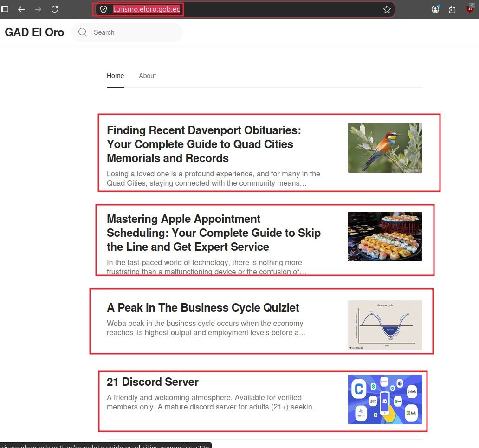Click the browser forward arrow
Image resolution: width=479 pixels, height=448 pixels.
click(38, 9)
